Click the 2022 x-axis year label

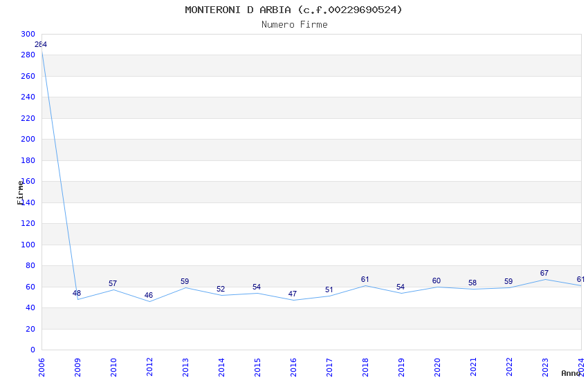509,368
